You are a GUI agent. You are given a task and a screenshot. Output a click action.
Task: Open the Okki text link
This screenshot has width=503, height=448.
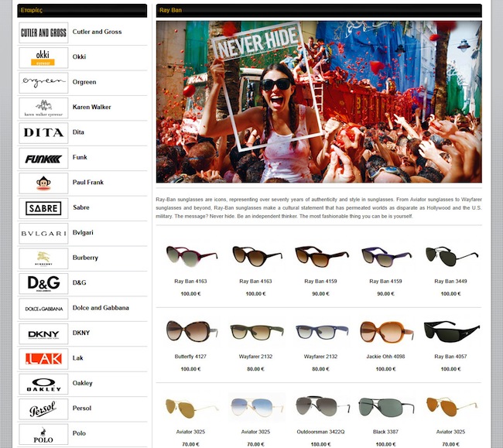[x=79, y=56]
